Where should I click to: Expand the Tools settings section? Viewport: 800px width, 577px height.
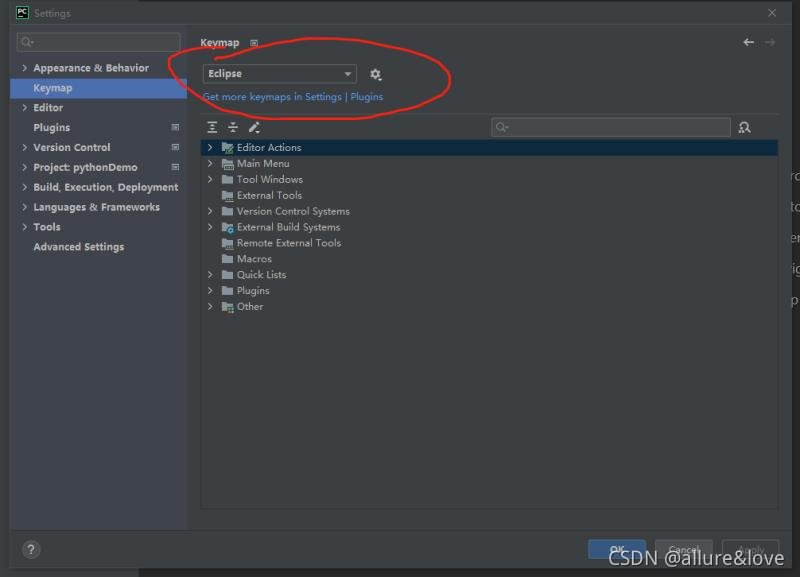coord(24,227)
